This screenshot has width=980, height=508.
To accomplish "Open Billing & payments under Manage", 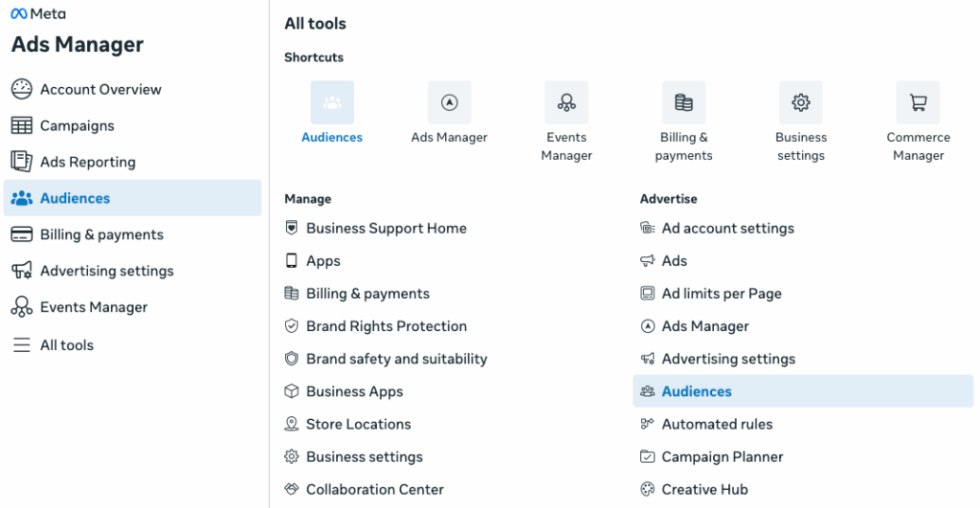I will (367, 293).
